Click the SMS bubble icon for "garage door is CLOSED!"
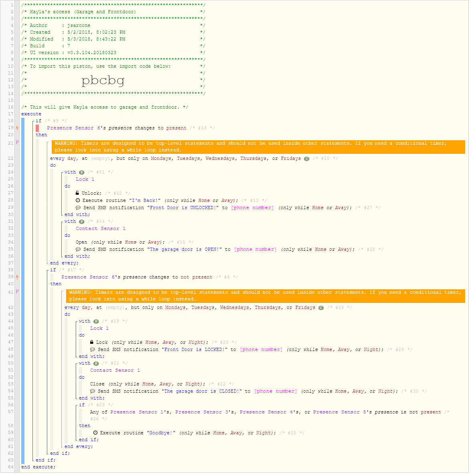472x476 pixels. tap(93, 391)
